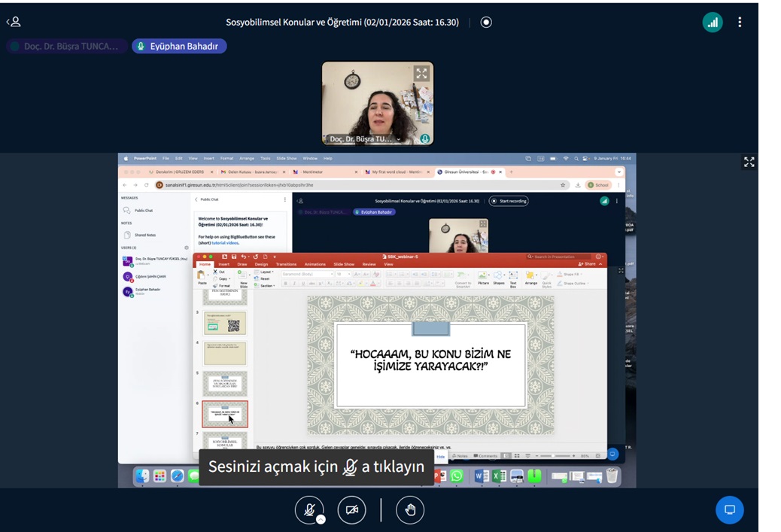781x532 pixels.
Task: Open the user list panel toggle
Action: pos(14,22)
